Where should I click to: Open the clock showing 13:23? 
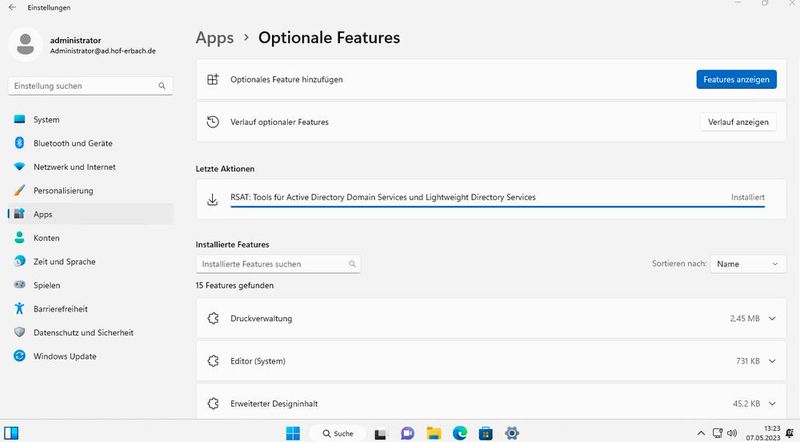[763, 433]
